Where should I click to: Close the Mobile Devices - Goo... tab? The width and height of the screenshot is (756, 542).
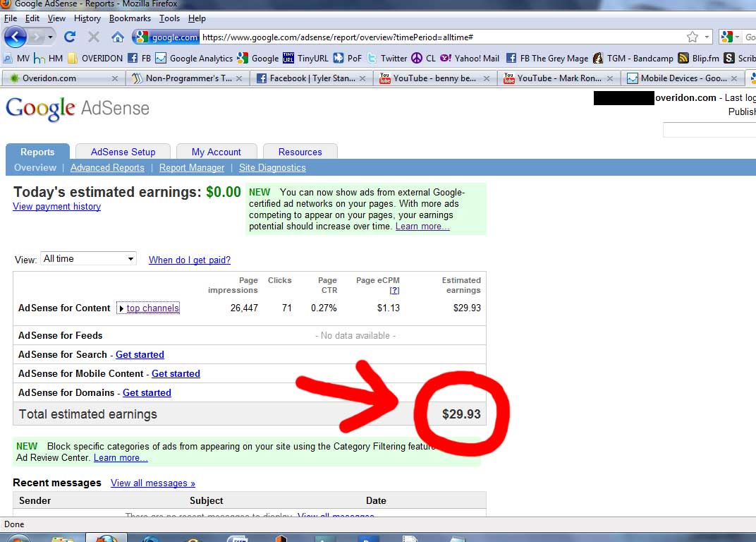tap(734, 78)
